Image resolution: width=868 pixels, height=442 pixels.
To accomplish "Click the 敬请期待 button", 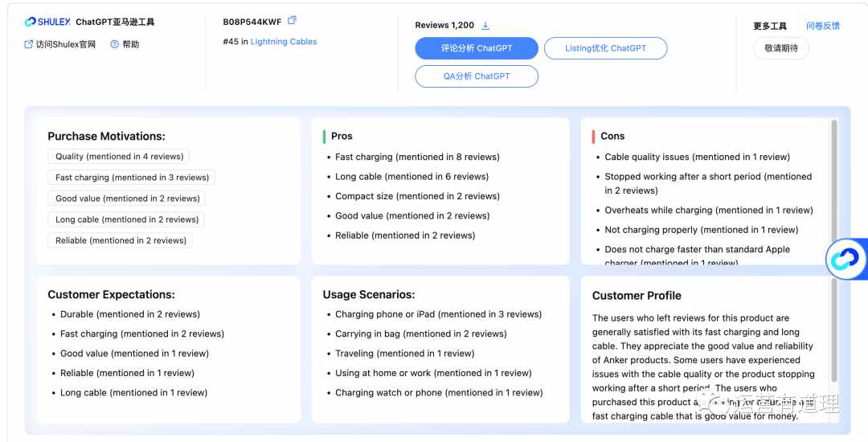I will coord(781,48).
